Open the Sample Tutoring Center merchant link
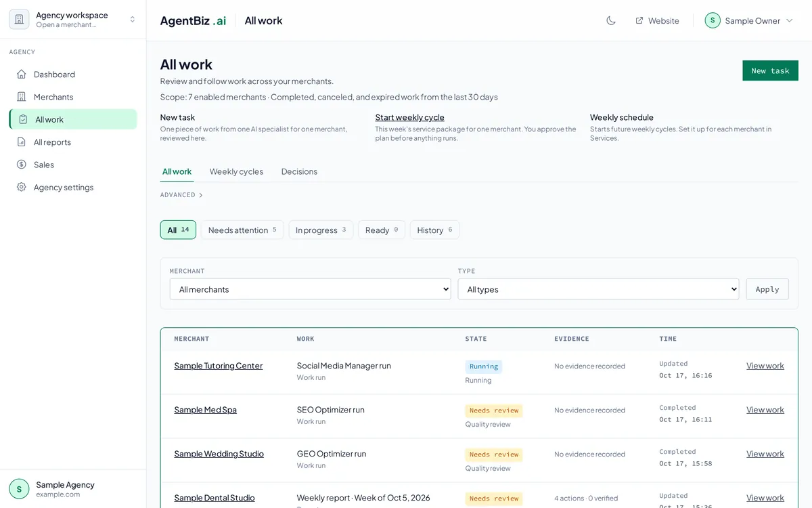 (x=218, y=366)
